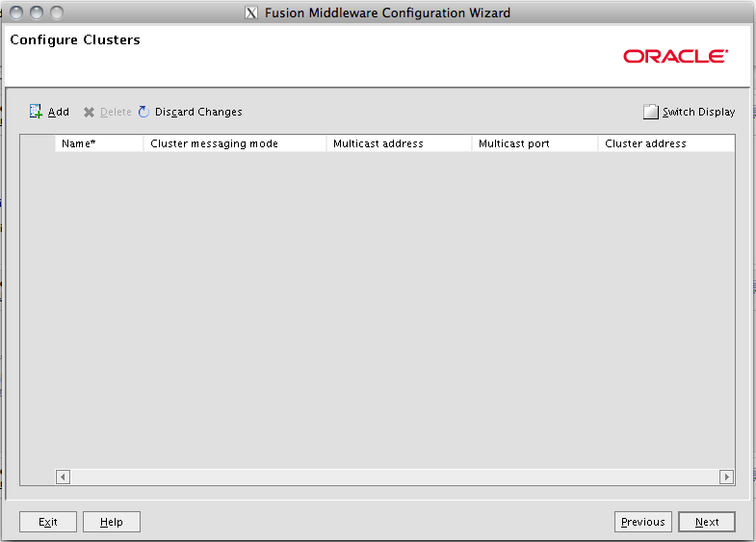Image resolution: width=756 pixels, height=542 pixels.
Task: Select the Cluster address column header
Action: (x=666, y=143)
